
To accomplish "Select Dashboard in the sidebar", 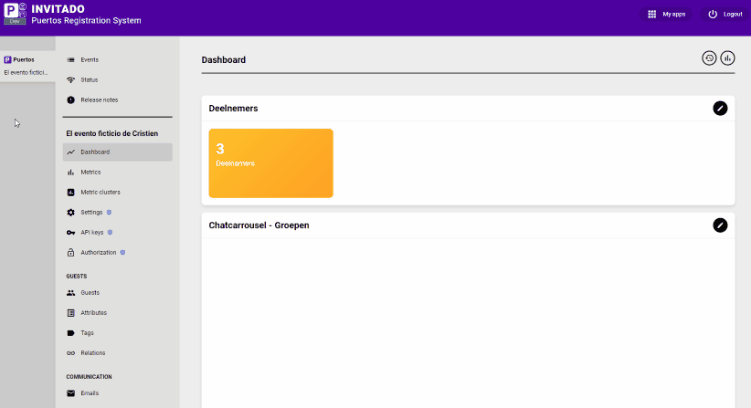I will 117,152.
